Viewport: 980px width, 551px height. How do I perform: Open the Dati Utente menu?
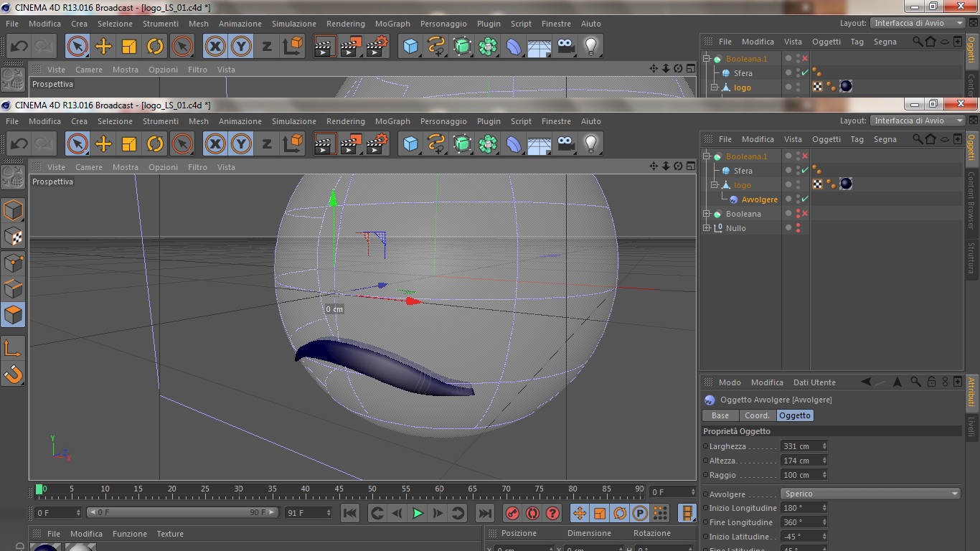tap(814, 382)
